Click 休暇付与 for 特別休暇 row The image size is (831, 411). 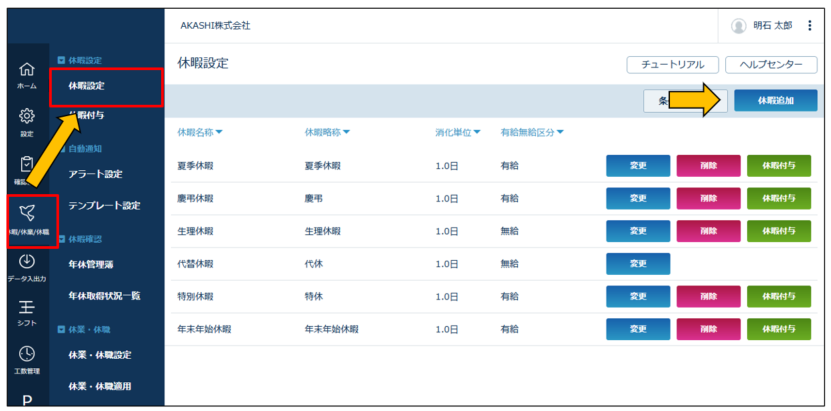779,297
